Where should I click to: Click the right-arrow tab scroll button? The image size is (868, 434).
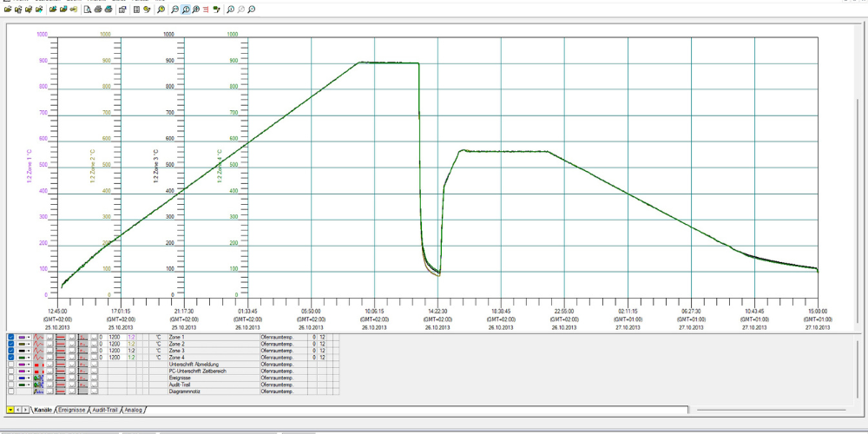click(x=26, y=409)
